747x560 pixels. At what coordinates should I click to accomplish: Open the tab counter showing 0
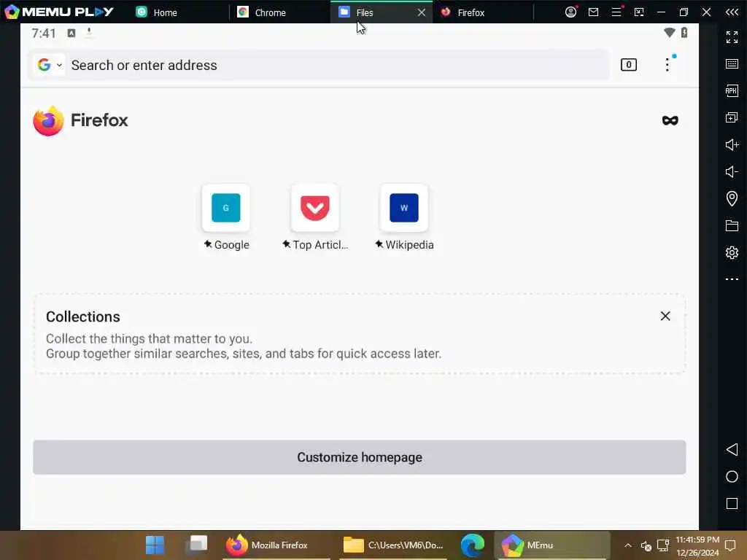coord(628,65)
